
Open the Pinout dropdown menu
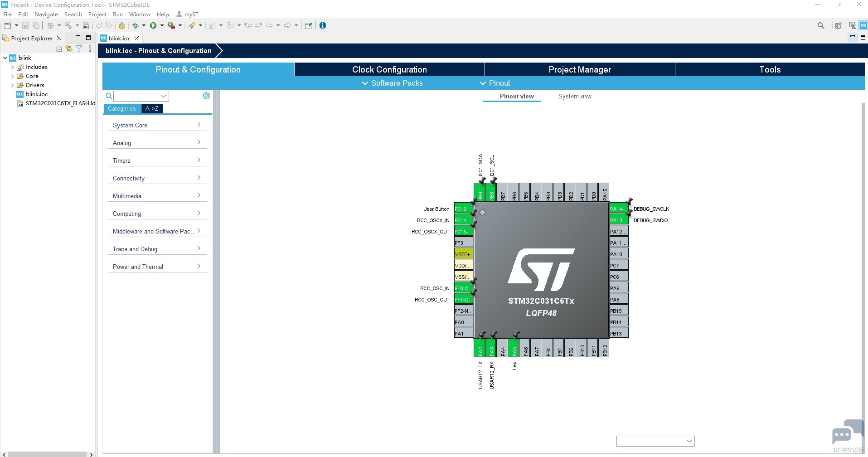coord(495,83)
